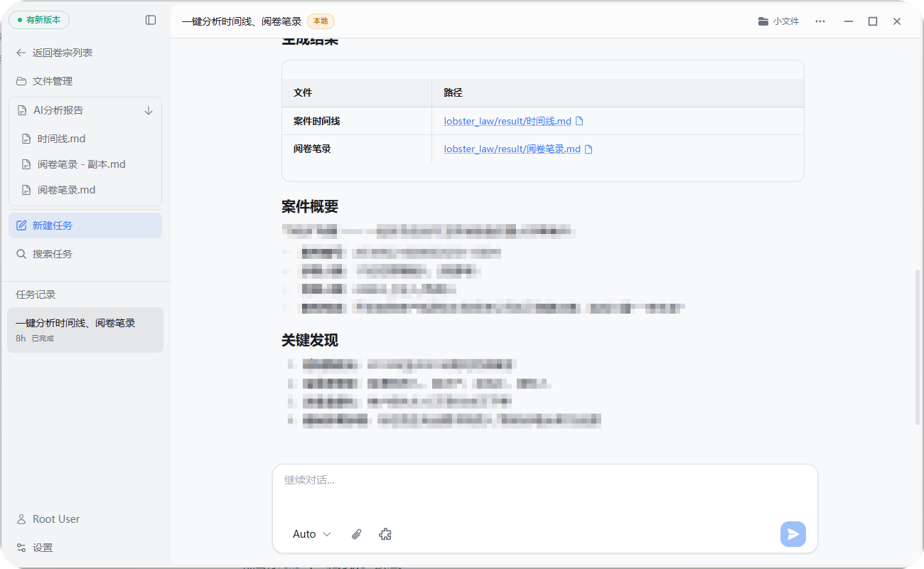Click the 继续对话 input field

(x=544, y=491)
